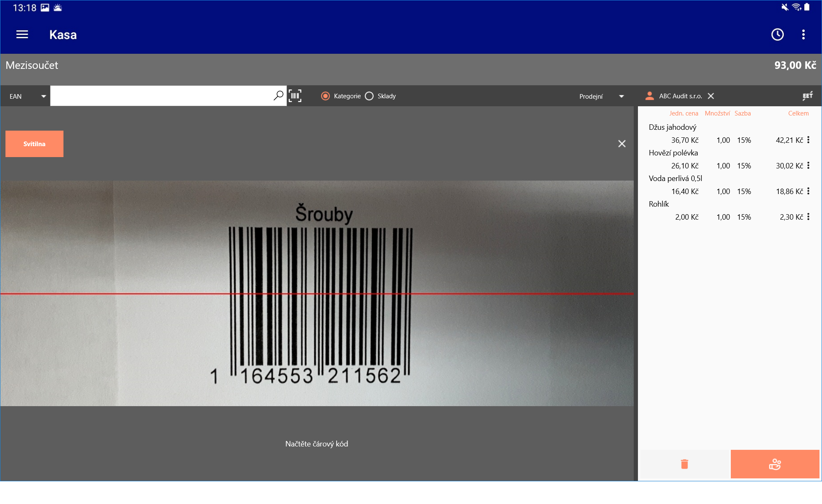The height and width of the screenshot is (504, 822).
Task: Click the 93,00 Kč subtotal amount
Action: pos(795,65)
